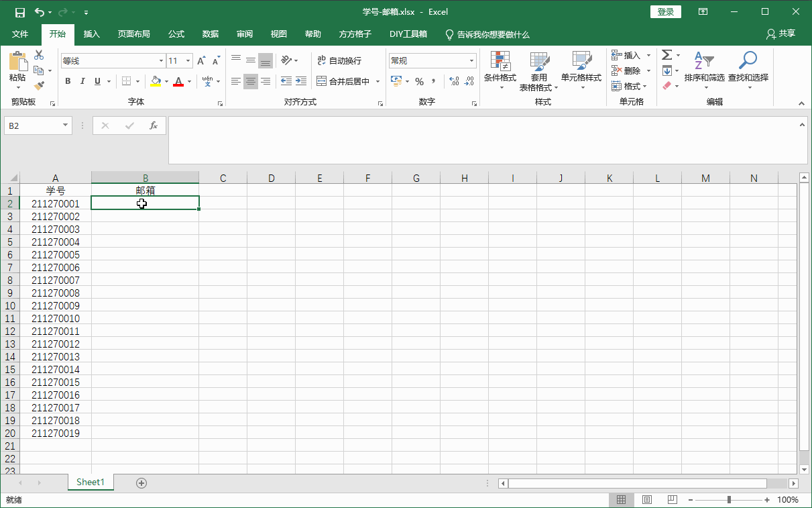This screenshot has height=508, width=812.
Task: Click the Borders icon
Action: pyautogui.click(x=126, y=81)
